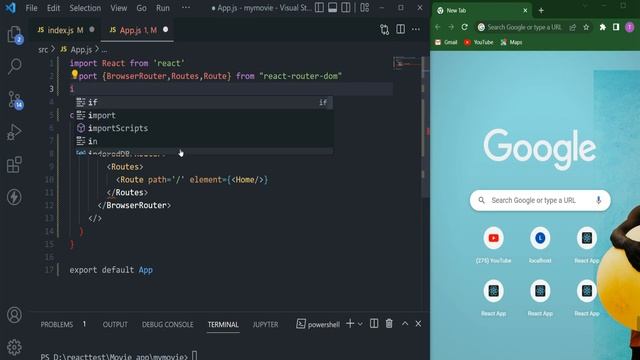Click the unsaved dot on the index.js tab

[92, 29]
